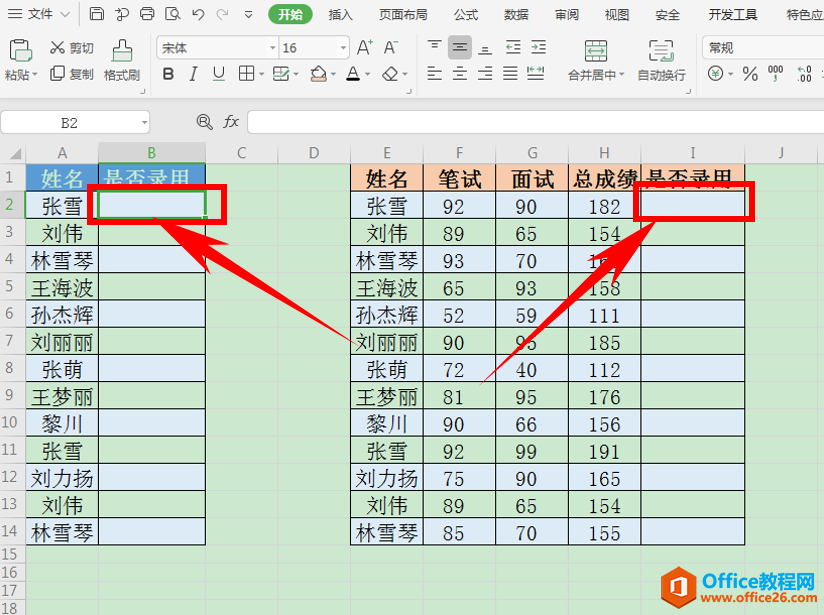This screenshot has height=615, width=824.
Task: Toggle italic formatting
Action: [193, 74]
